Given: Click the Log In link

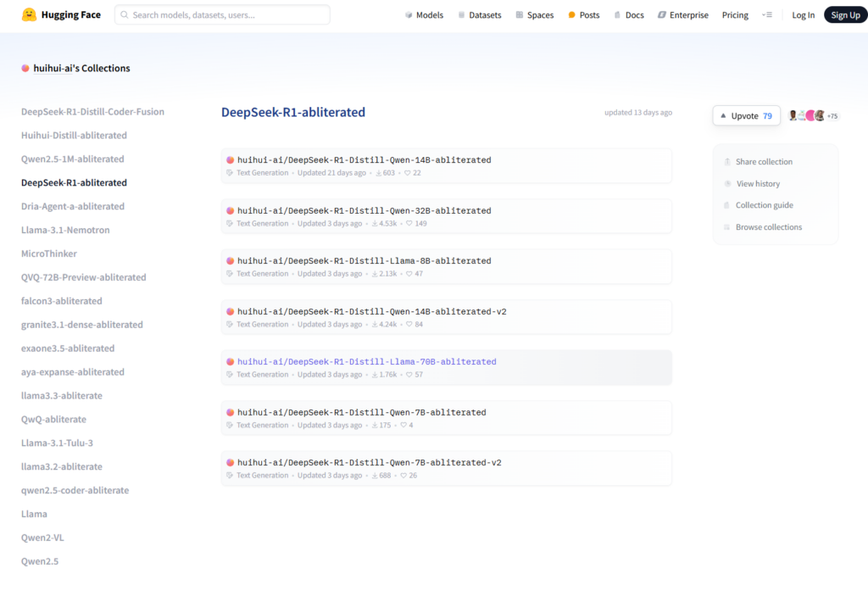Looking at the screenshot, I should pos(804,15).
